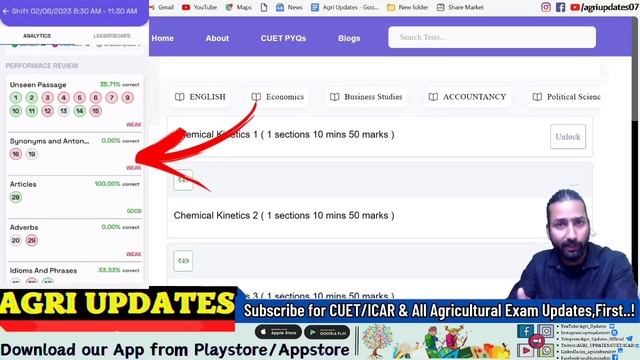Open question 1 in Unseen Passage
This screenshot has height=360, width=640.
[16, 98]
